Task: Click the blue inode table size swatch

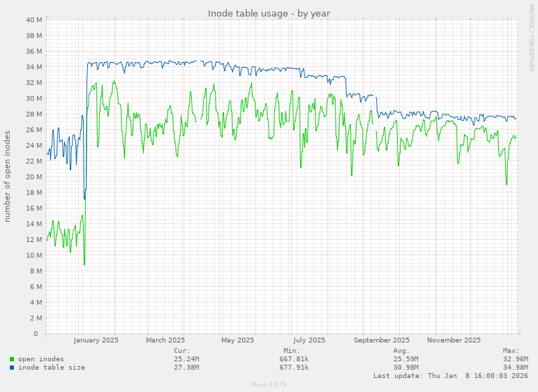Action: coord(12,368)
